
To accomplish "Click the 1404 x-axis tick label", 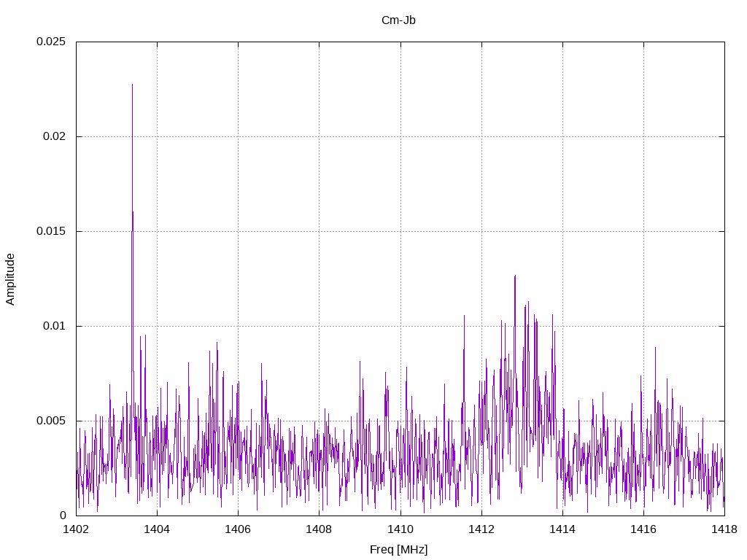I will point(157,529).
